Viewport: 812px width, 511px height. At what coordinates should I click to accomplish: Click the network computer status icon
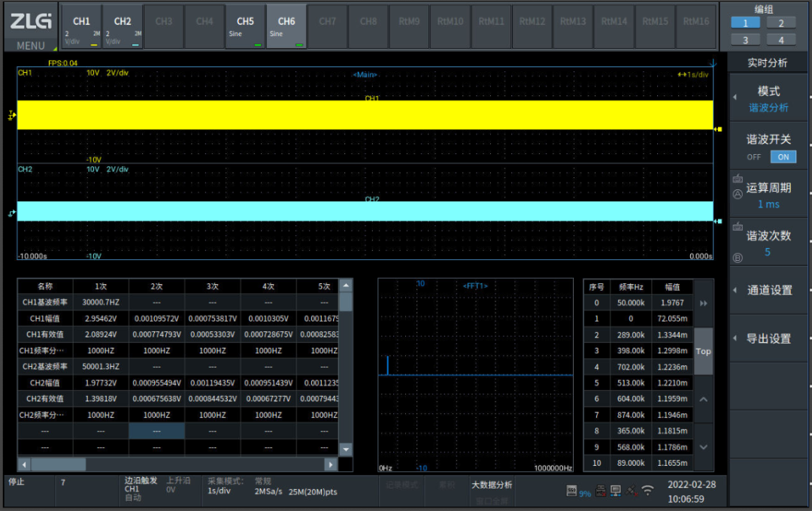click(x=616, y=491)
